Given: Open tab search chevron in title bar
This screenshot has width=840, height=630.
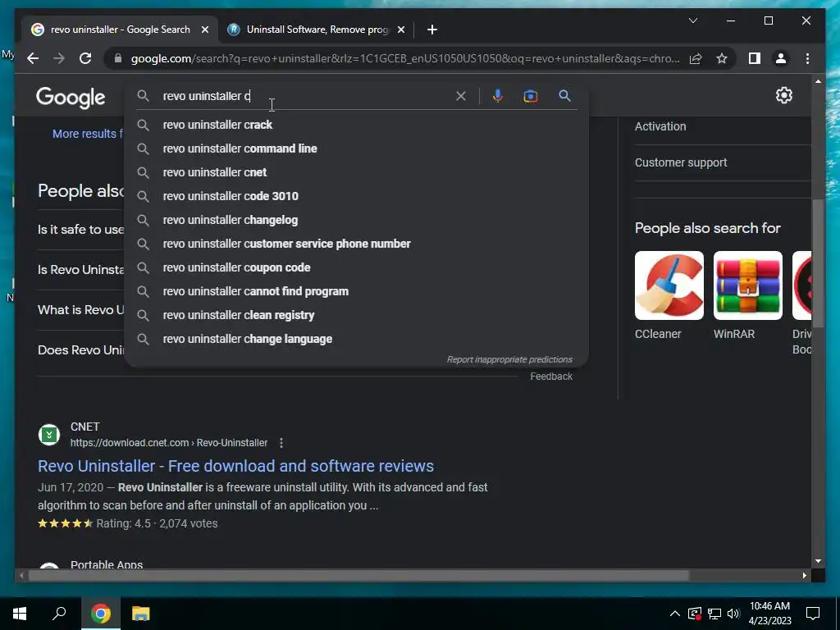Looking at the screenshot, I should point(692,21).
